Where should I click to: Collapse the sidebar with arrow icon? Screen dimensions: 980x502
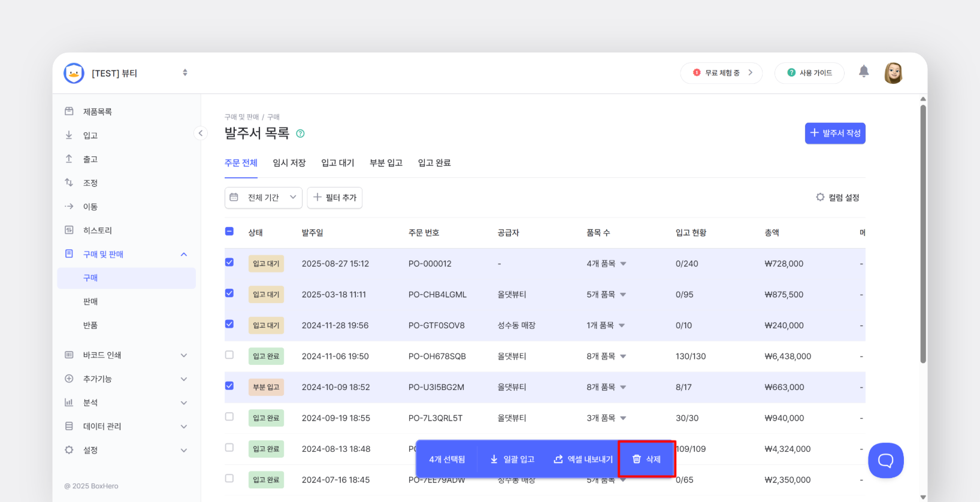pyautogui.click(x=201, y=133)
